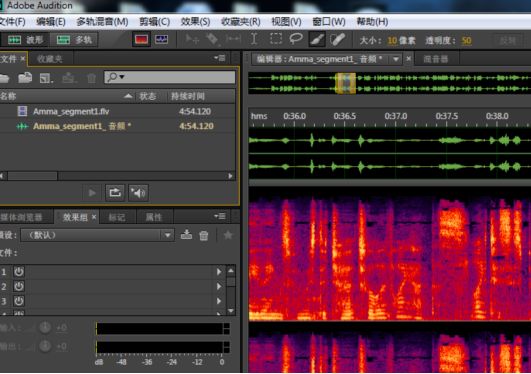Toggle spectral frequency display icon
The height and width of the screenshot is (374, 531).
(x=141, y=40)
